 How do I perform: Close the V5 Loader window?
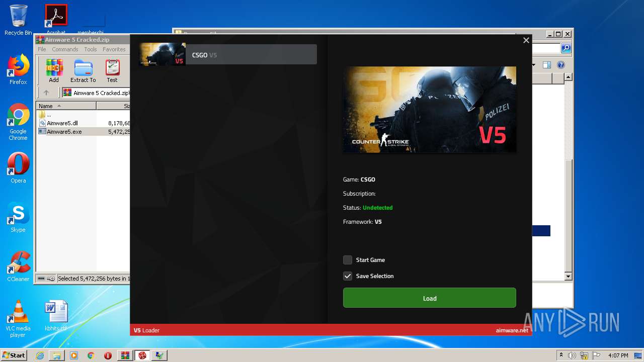526,40
